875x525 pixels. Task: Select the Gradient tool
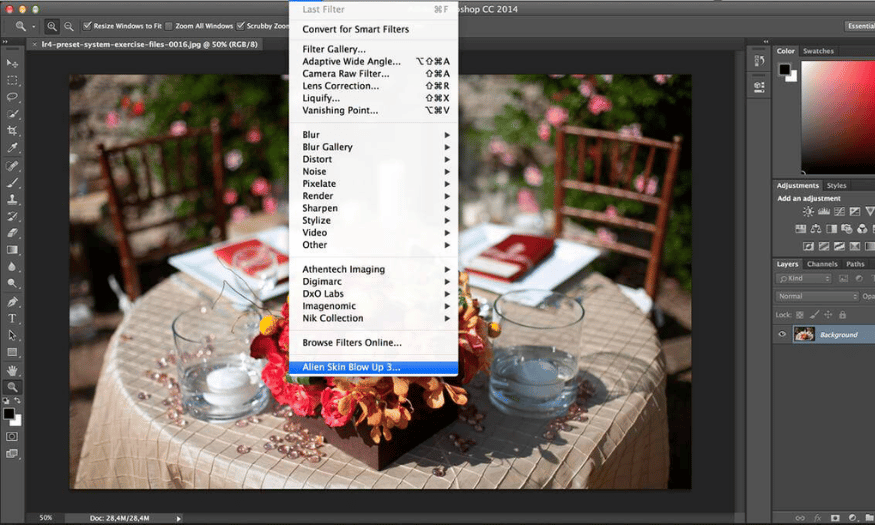coord(12,250)
